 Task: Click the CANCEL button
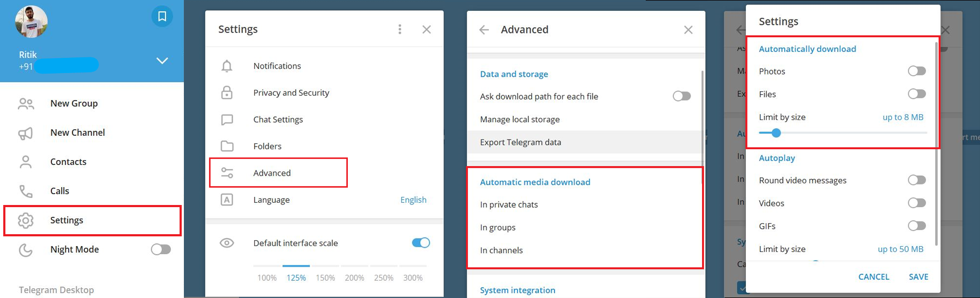(873, 277)
